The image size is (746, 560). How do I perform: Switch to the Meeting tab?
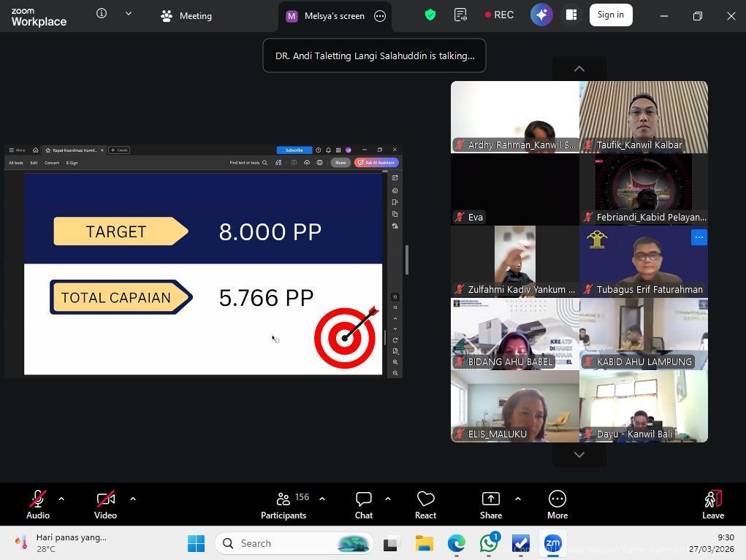coord(186,16)
